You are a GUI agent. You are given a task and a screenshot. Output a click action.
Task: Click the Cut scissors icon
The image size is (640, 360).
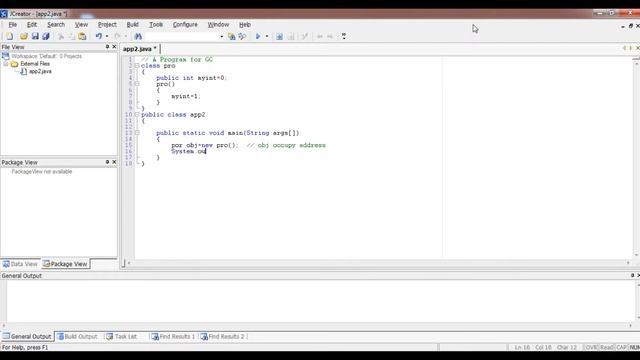point(61,36)
